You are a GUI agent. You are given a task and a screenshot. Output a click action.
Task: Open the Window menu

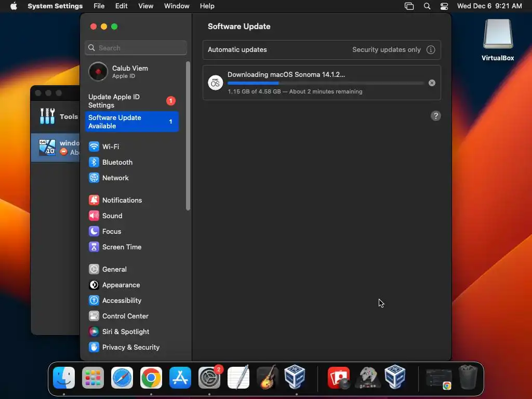[177, 6]
